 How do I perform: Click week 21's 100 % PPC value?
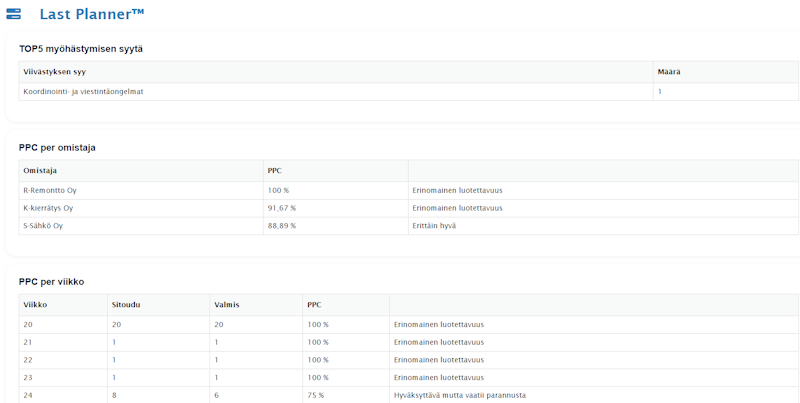point(318,342)
